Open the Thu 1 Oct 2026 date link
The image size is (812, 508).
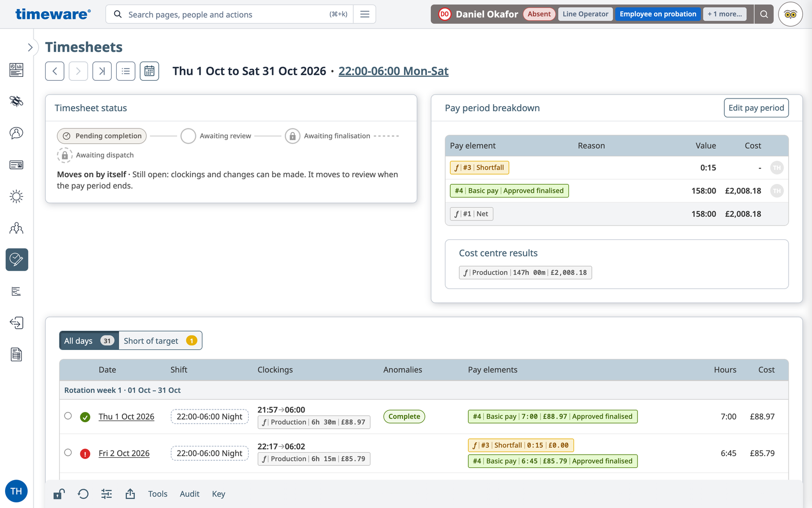[x=126, y=417]
